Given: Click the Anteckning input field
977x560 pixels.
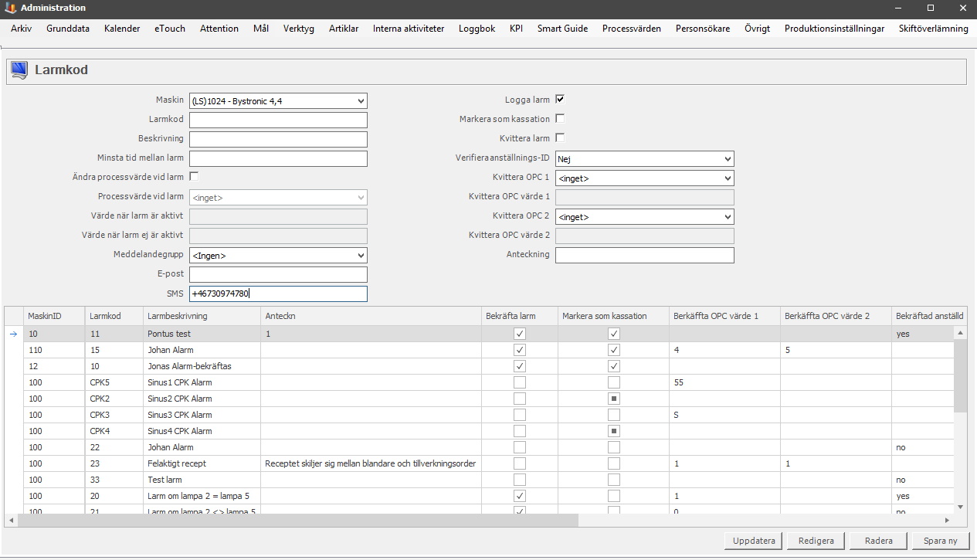Looking at the screenshot, I should point(644,255).
